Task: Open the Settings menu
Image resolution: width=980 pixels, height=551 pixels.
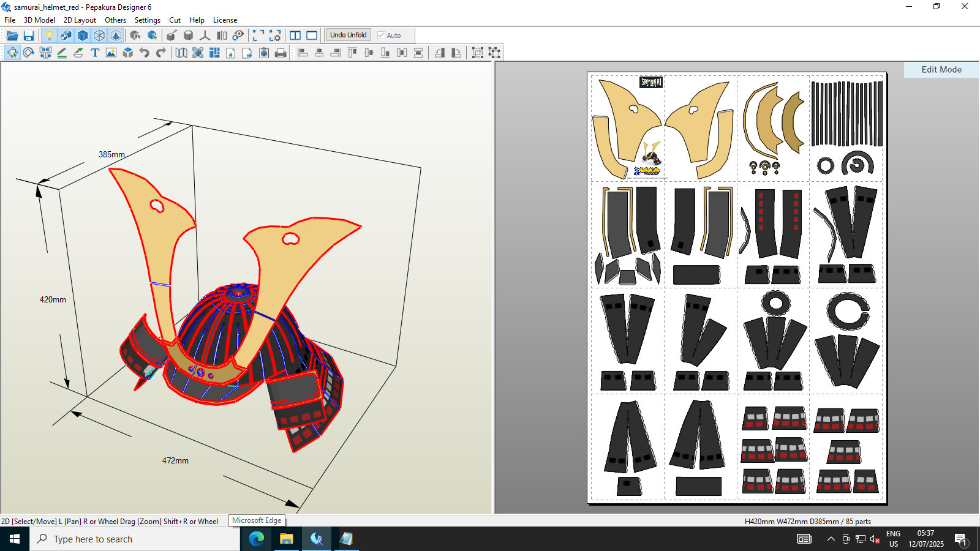Action: [x=148, y=20]
